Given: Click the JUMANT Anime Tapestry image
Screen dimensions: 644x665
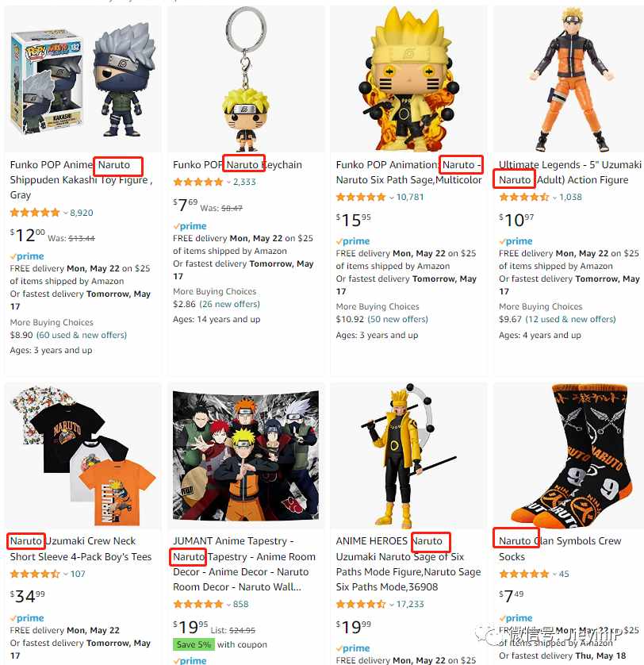Looking at the screenshot, I should (x=246, y=455).
